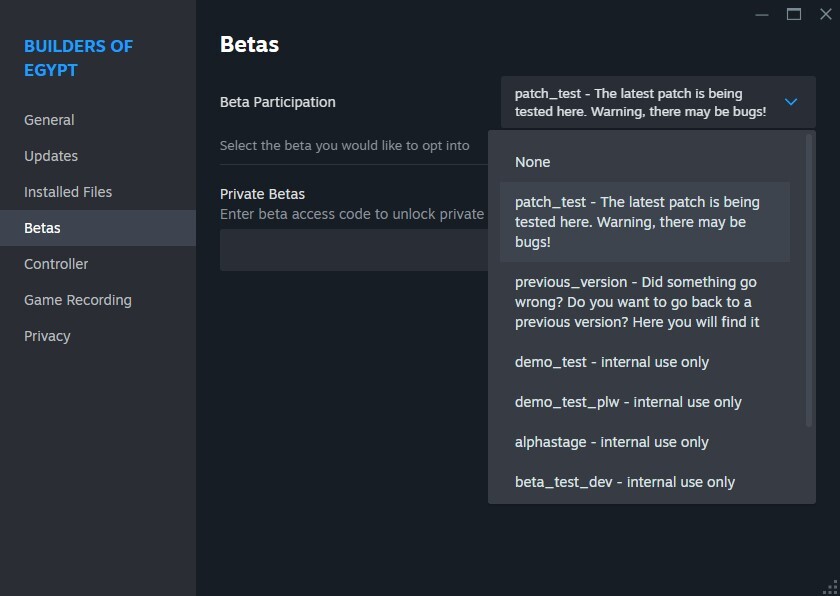Viewport: 840px width, 596px height.
Task: Select None in beta list
Action: 644,162
